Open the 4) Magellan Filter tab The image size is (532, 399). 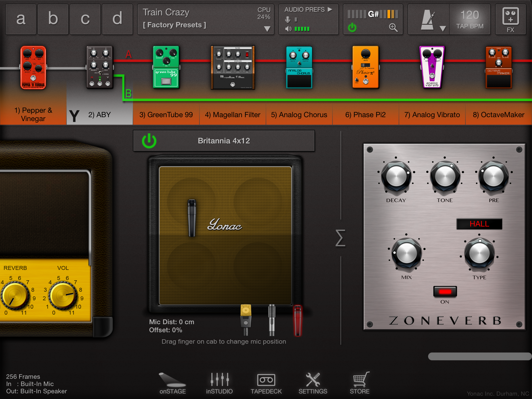point(233,115)
